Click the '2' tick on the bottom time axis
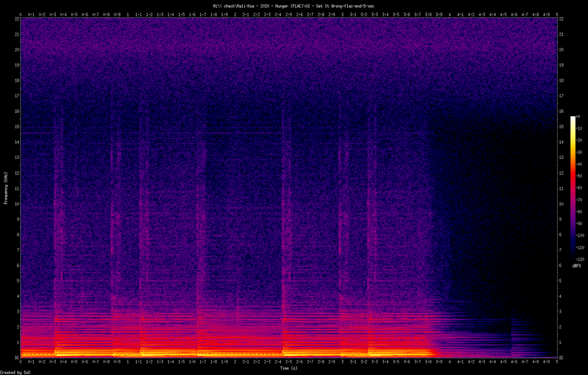Screen dimensions: 588x375 point(235,362)
